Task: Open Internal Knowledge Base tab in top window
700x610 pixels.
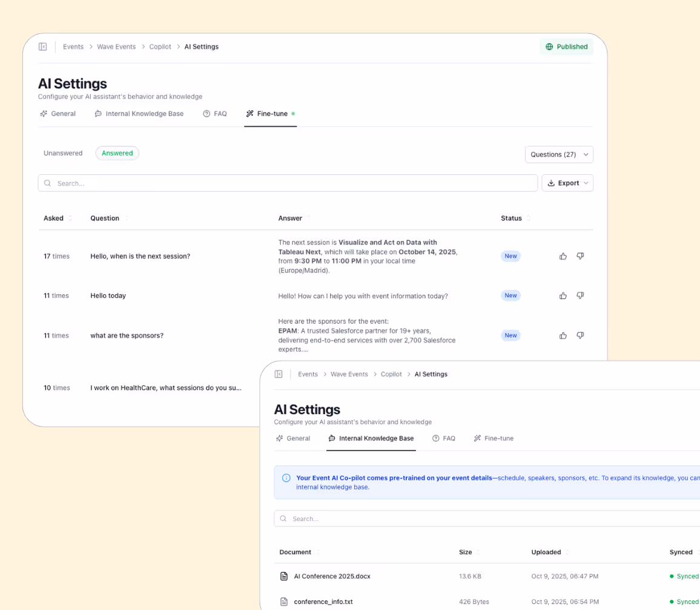Action: click(x=139, y=114)
